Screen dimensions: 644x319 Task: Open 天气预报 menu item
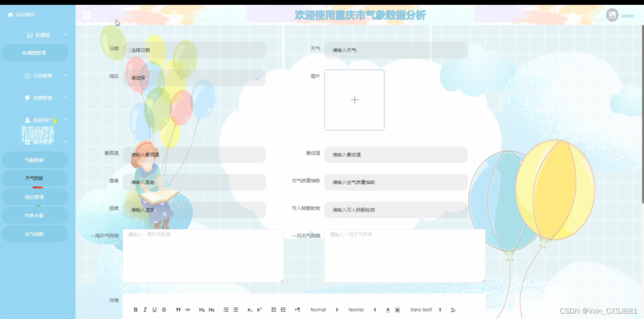pyautogui.click(x=35, y=179)
